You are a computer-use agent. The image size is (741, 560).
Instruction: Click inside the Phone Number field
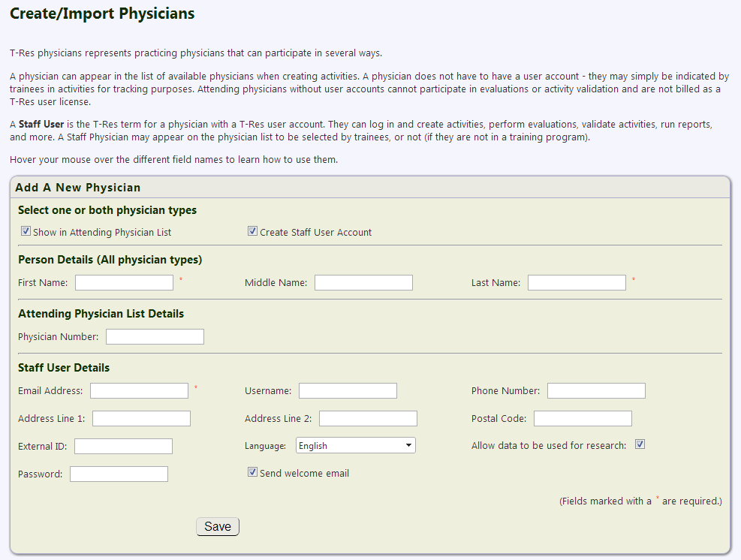click(596, 391)
